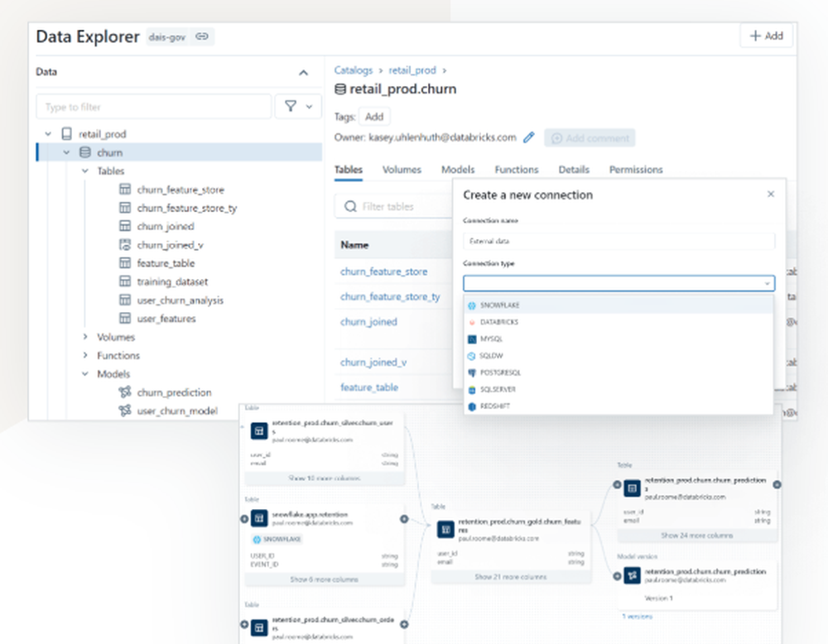Click the SNOWFLAKE badge in the lineage node
The width and height of the screenshot is (828, 644).
(277, 540)
